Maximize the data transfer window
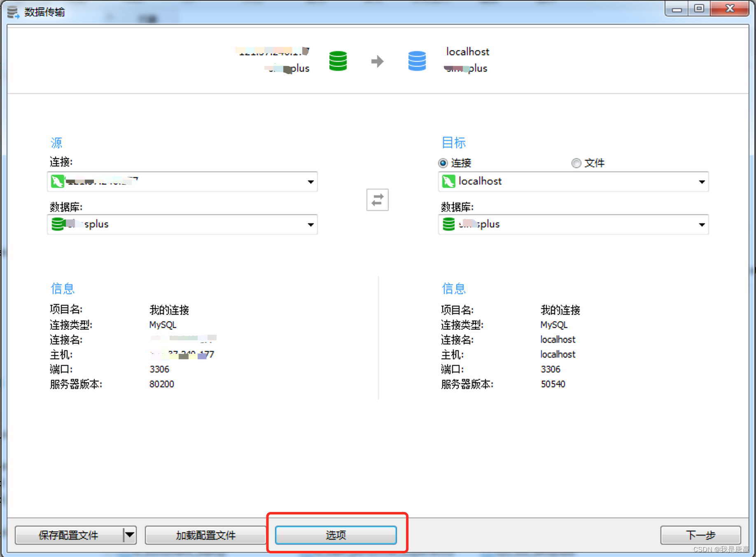The height and width of the screenshot is (557, 756). pyautogui.click(x=699, y=9)
